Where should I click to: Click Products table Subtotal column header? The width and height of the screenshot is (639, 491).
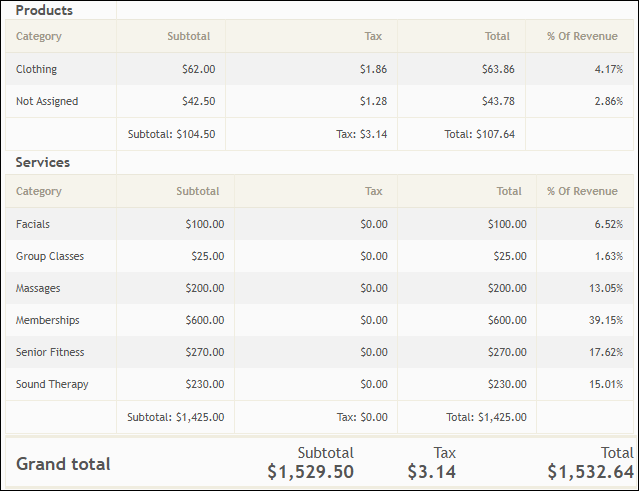(x=189, y=36)
